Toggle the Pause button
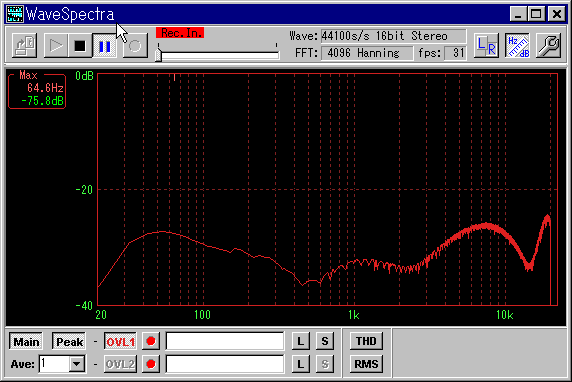The height and width of the screenshot is (382, 572). point(104,46)
